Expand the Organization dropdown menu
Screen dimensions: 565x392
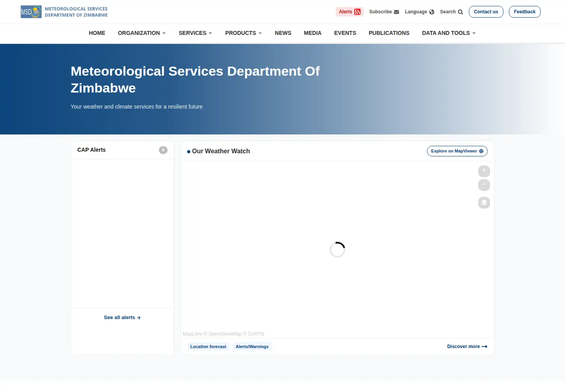coord(142,33)
